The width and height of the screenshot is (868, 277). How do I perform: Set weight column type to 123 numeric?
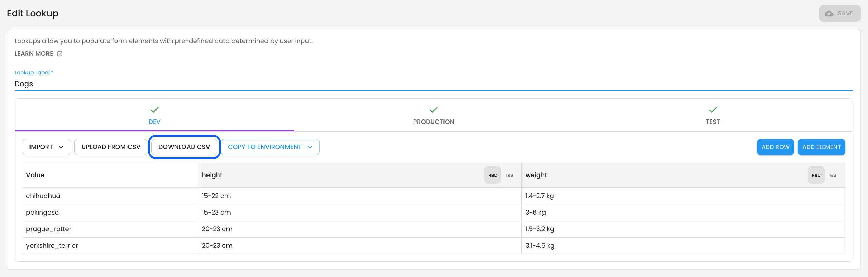pyautogui.click(x=833, y=175)
